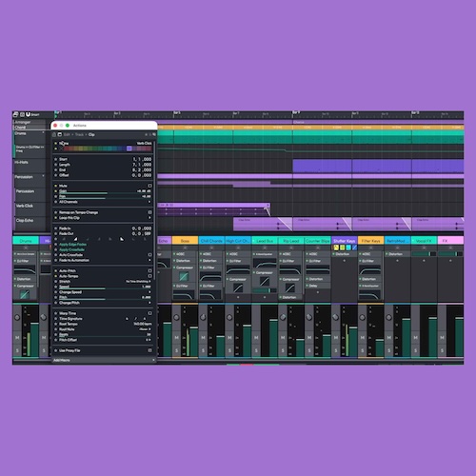This screenshot has height=476, width=476.
Task: Click Add Macro at panel bottom
Action: (62, 360)
